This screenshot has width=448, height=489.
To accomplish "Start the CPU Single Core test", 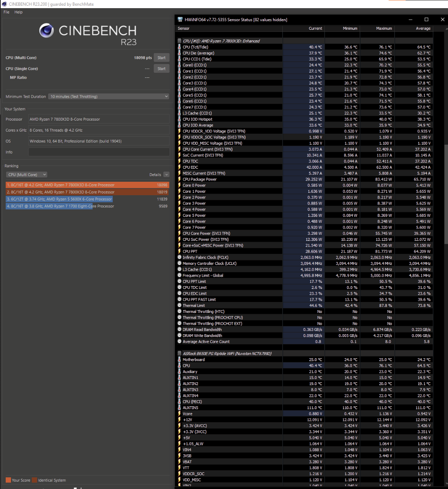I will [x=161, y=68].
